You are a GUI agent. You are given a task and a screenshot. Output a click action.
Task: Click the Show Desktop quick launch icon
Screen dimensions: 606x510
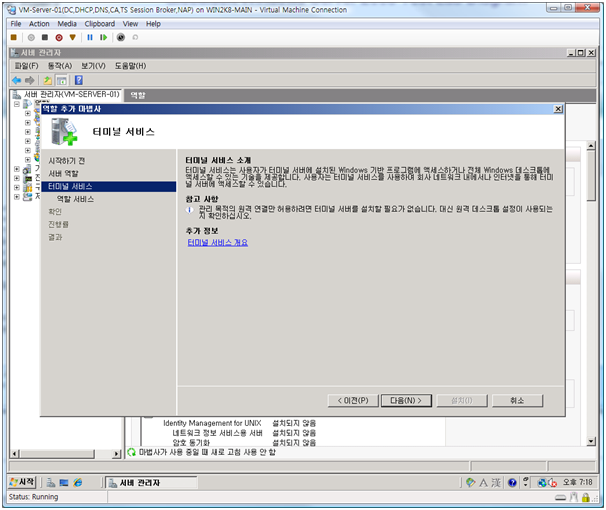pos(64,483)
